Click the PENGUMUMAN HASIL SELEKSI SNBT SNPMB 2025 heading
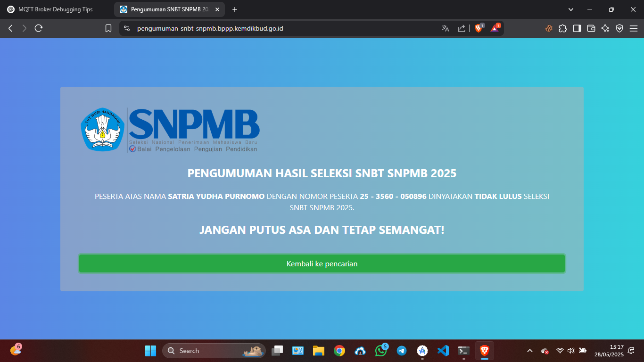Viewport: 644px width, 362px height. pos(322,173)
